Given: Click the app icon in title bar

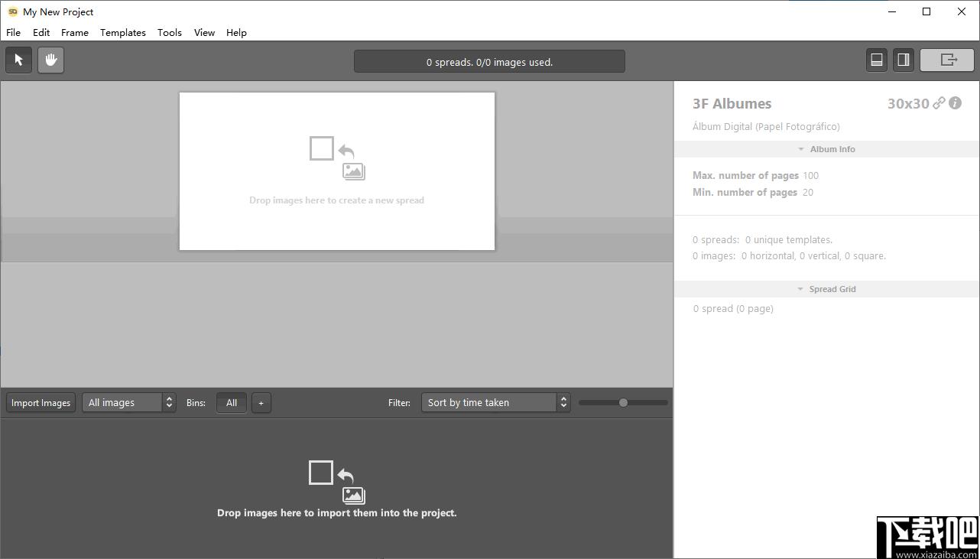Looking at the screenshot, I should [13, 11].
